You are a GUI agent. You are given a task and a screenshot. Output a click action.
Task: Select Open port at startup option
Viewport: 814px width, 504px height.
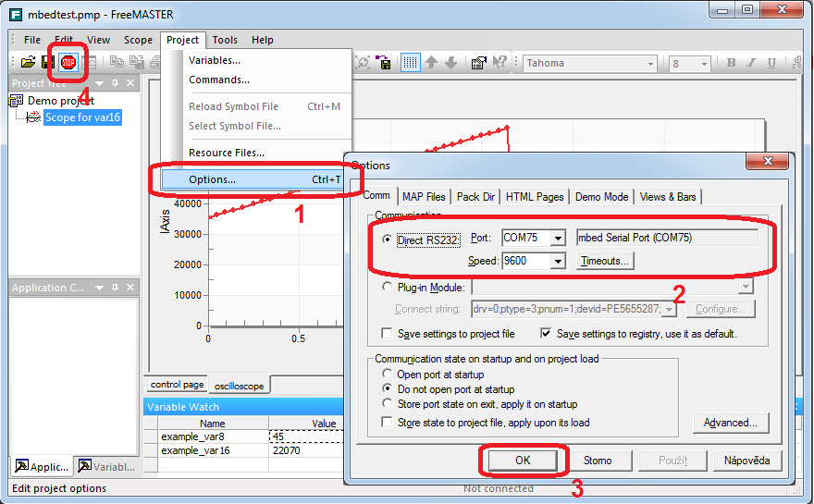click(x=388, y=375)
